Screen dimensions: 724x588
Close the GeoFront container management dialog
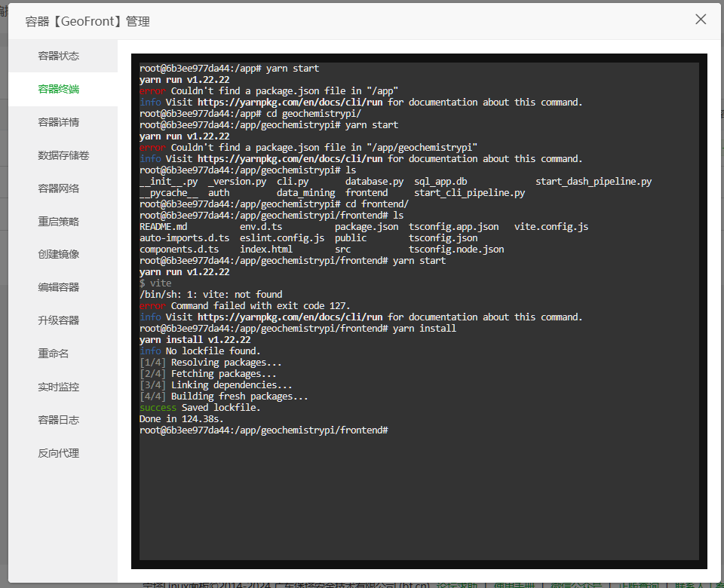pyautogui.click(x=701, y=20)
